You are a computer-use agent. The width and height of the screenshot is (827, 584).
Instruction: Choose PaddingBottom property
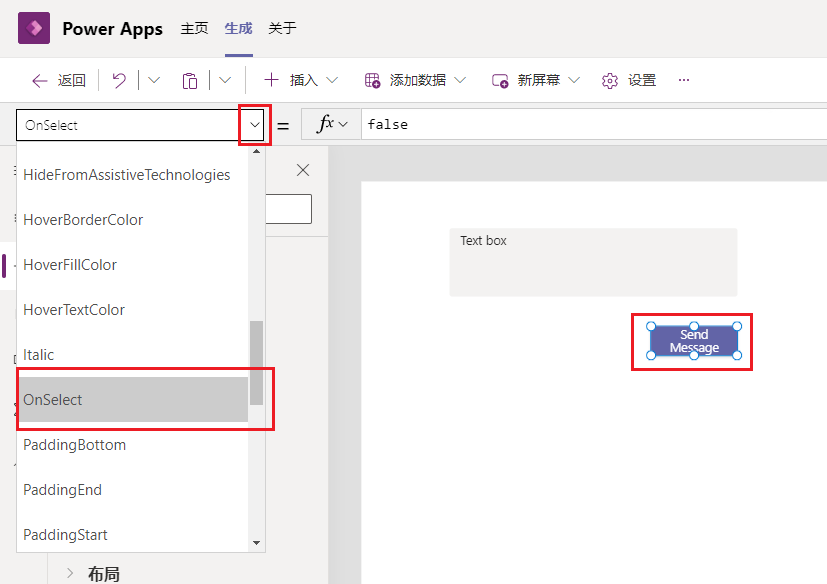pos(132,445)
